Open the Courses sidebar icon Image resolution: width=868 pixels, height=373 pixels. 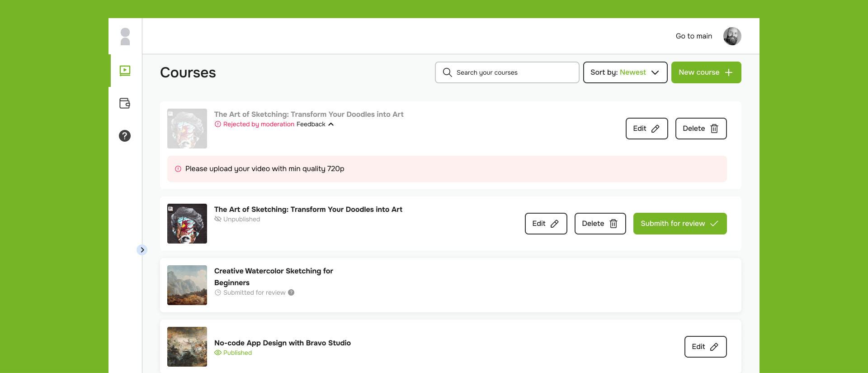tap(125, 71)
